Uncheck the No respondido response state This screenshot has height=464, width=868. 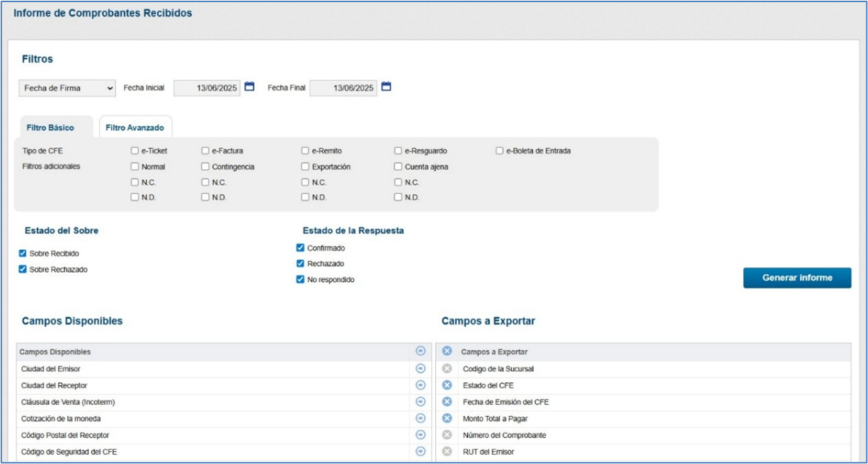[300, 280]
